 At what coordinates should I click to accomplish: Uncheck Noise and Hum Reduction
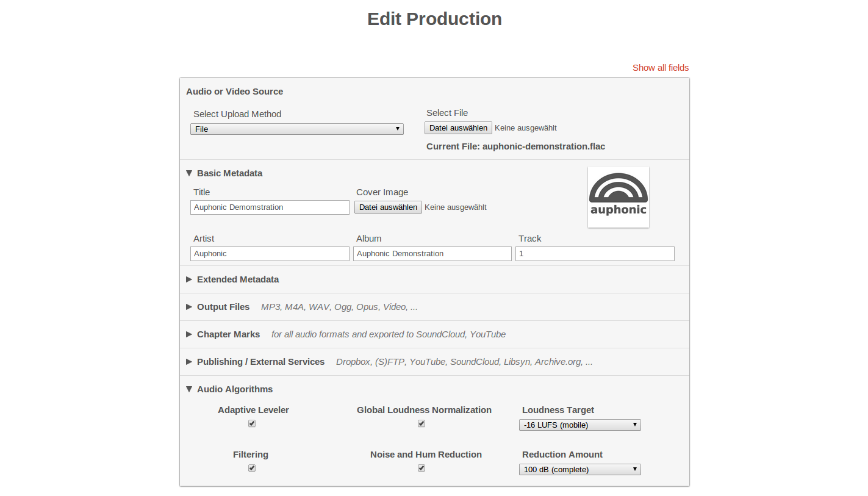point(421,468)
